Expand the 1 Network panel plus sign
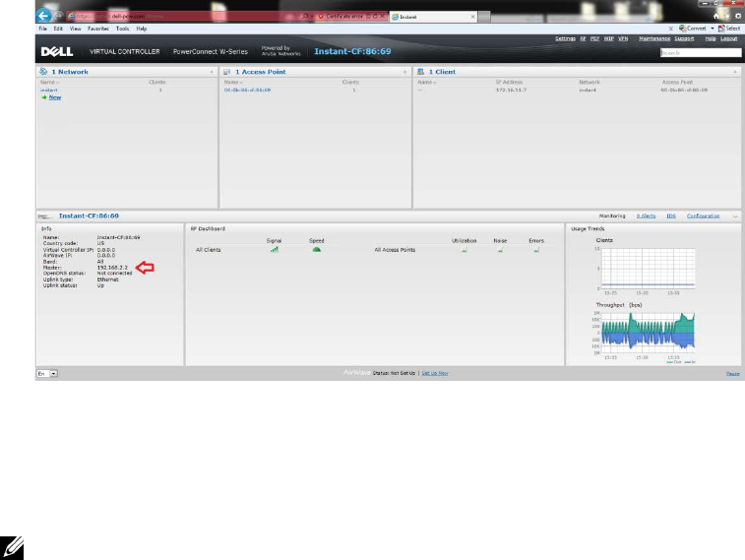Screen dimensions: 745x560 pyautogui.click(x=212, y=72)
